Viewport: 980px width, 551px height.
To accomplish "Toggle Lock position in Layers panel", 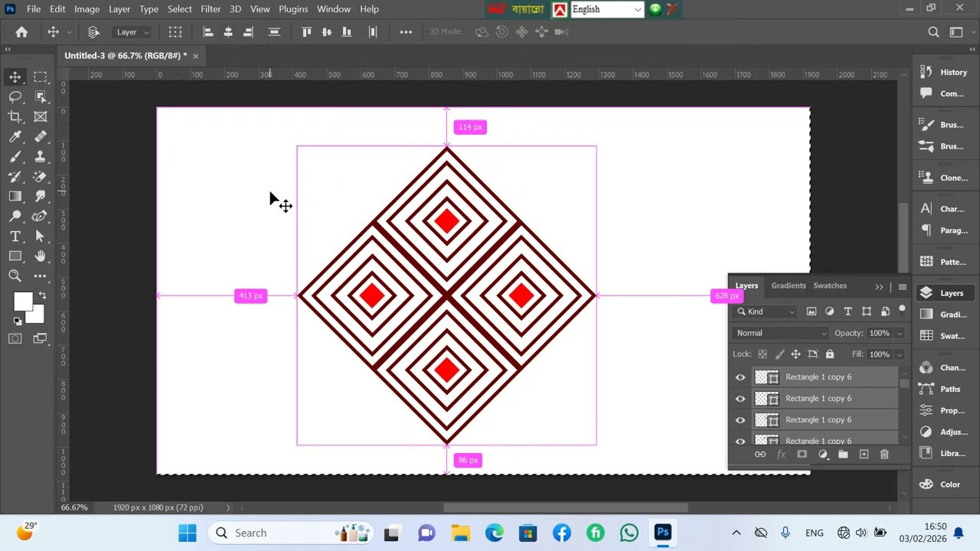I will pyautogui.click(x=795, y=354).
